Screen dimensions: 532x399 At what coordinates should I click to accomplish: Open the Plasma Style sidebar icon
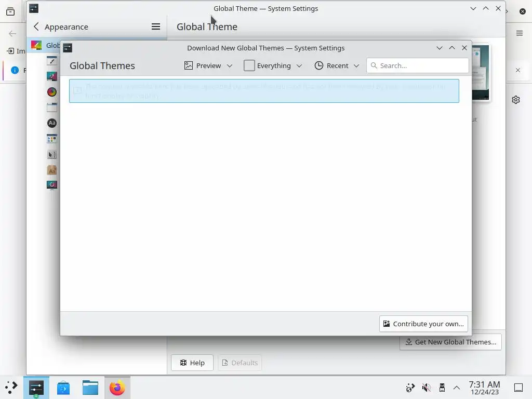(x=52, y=76)
